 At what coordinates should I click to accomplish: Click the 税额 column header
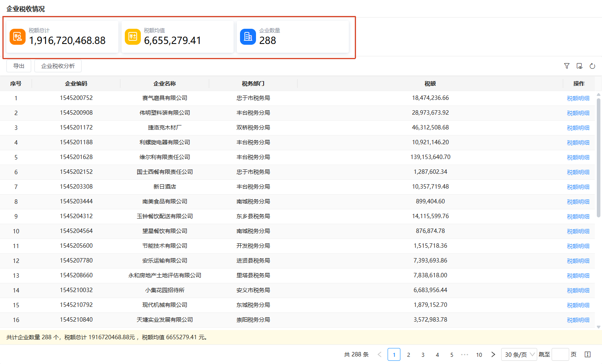click(430, 84)
